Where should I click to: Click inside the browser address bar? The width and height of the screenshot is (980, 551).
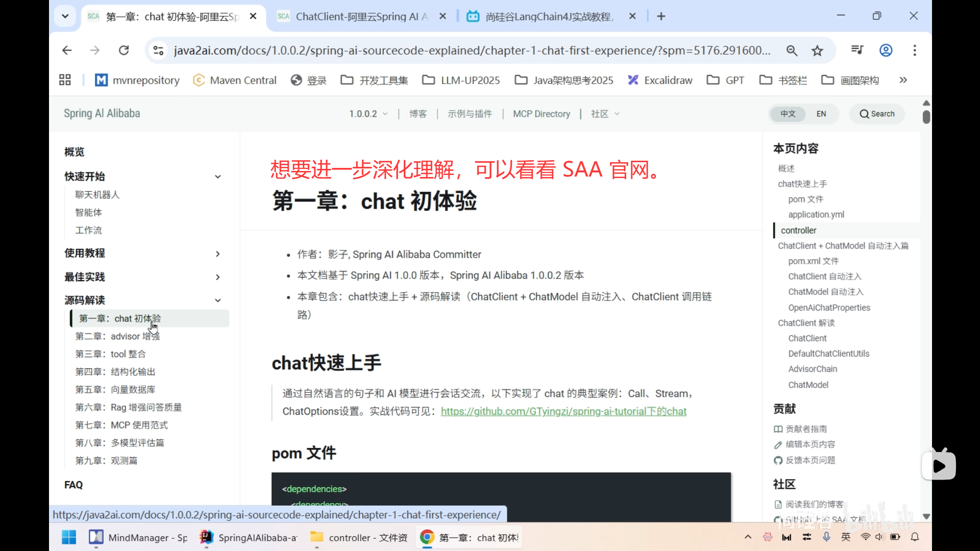[459, 50]
